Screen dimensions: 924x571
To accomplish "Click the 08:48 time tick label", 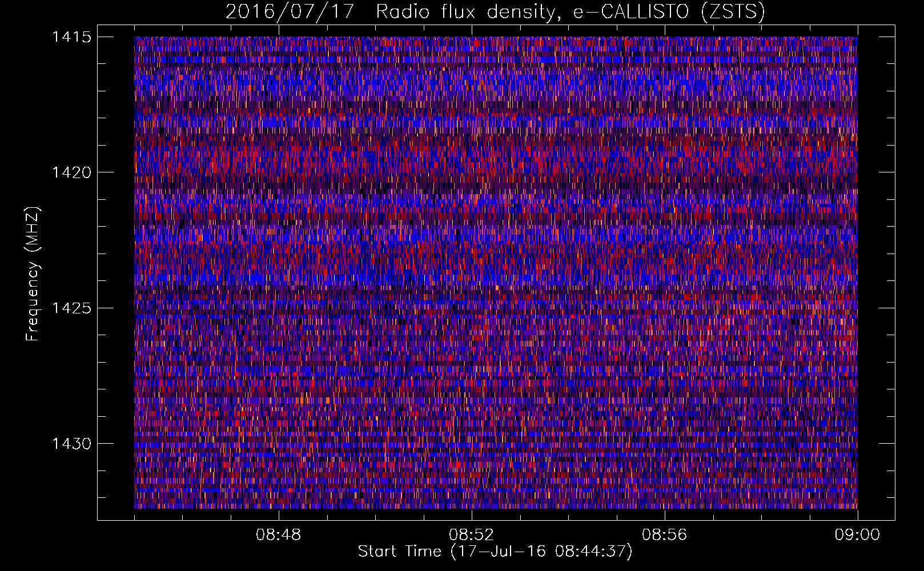I will (x=279, y=535).
